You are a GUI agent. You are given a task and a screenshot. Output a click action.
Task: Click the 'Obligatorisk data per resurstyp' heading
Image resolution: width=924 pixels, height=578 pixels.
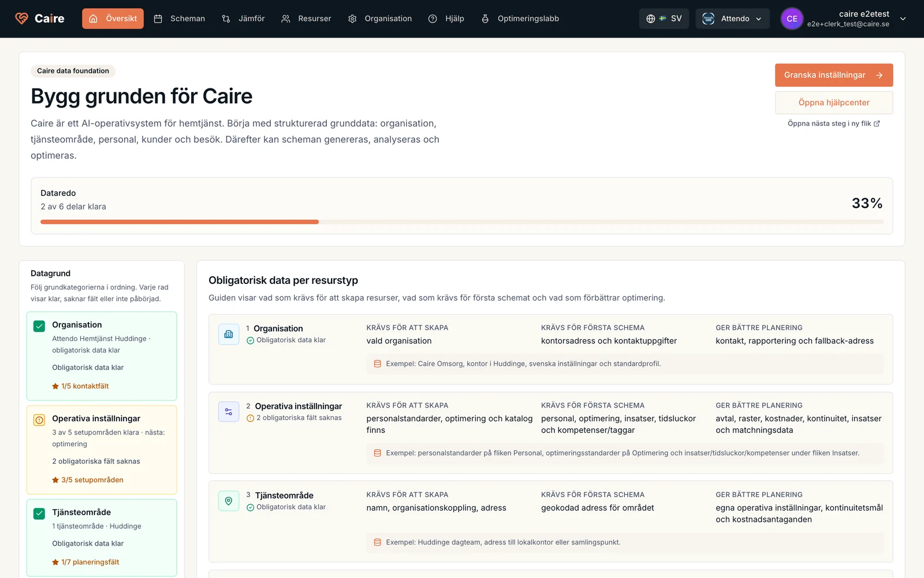coord(284,280)
